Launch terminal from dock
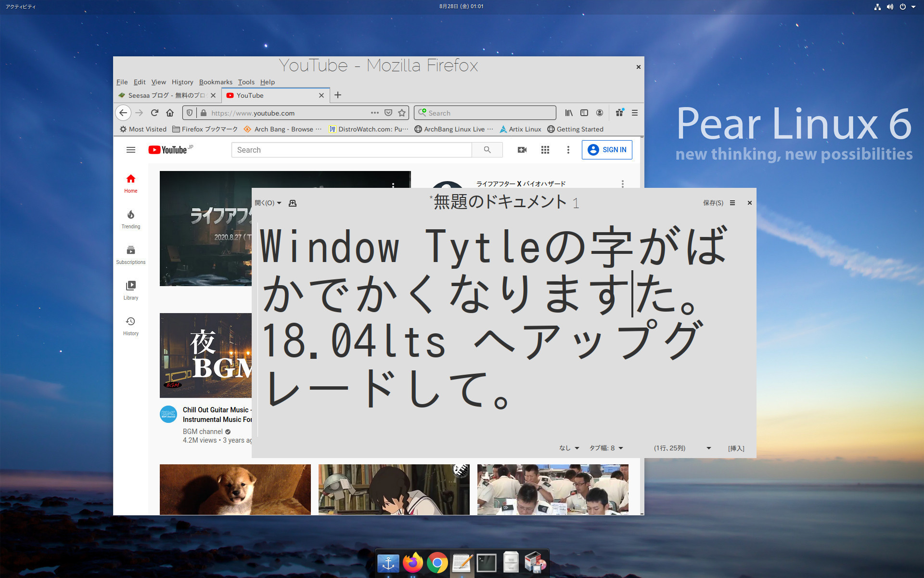 486,563
